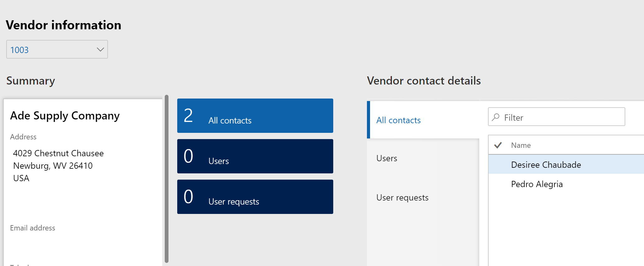Open the All contacts summary tile
The width and height of the screenshot is (644, 266).
pyautogui.click(x=255, y=116)
